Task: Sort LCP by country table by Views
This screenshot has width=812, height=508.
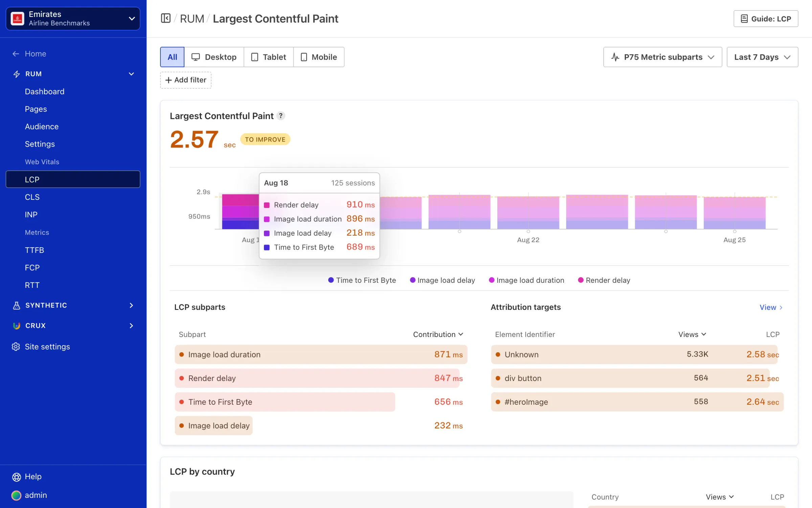Action: click(720, 497)
